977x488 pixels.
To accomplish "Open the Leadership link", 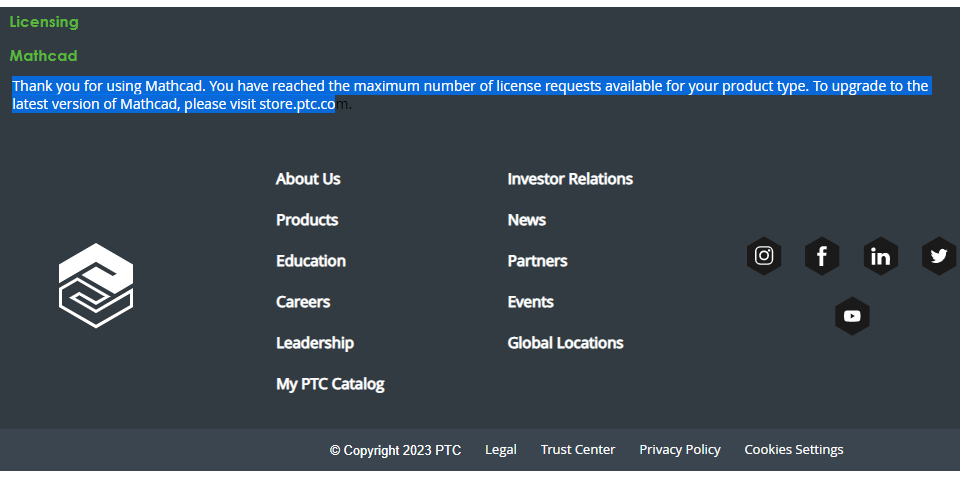I will tap(315, 343).
